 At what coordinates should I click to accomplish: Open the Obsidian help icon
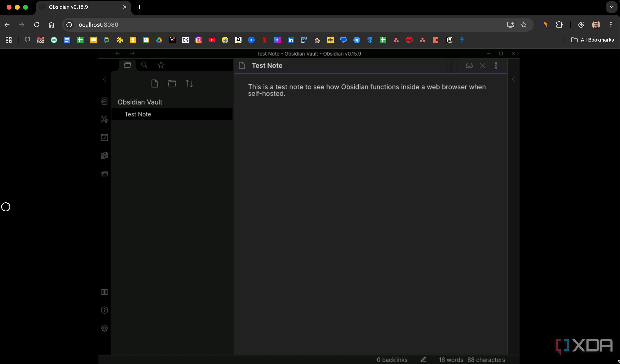point(104,310)
